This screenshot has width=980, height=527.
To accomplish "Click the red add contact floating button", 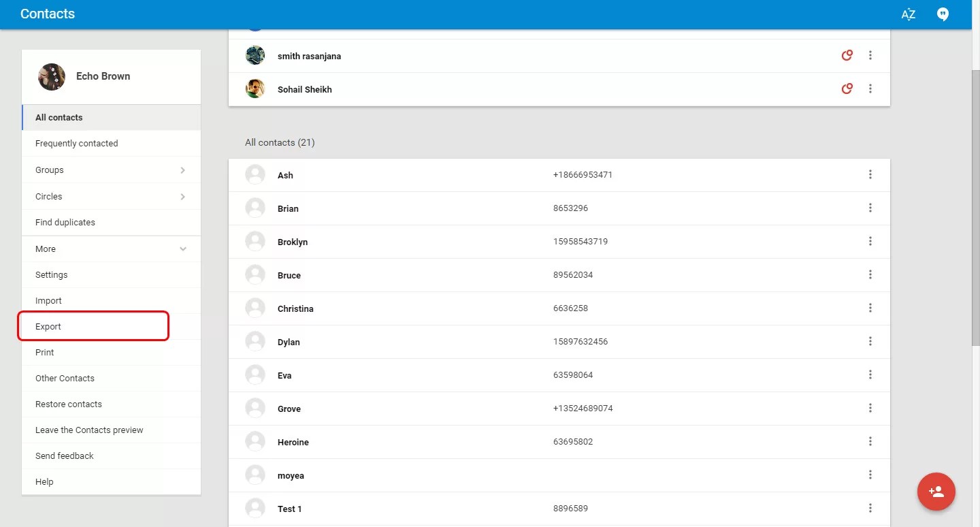I will [936, 492].
